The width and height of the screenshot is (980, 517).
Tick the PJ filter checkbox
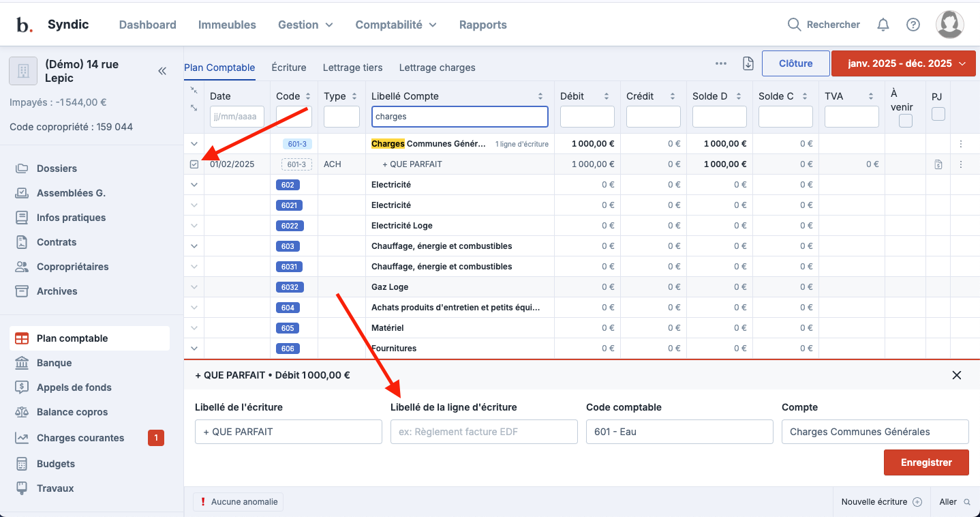coord(938,114)
